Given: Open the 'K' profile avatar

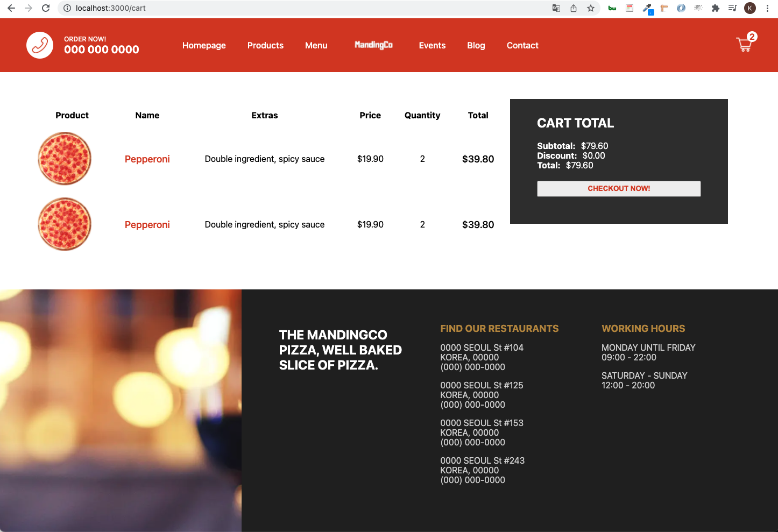Looking at the screenshot, I should click(750, 8).
